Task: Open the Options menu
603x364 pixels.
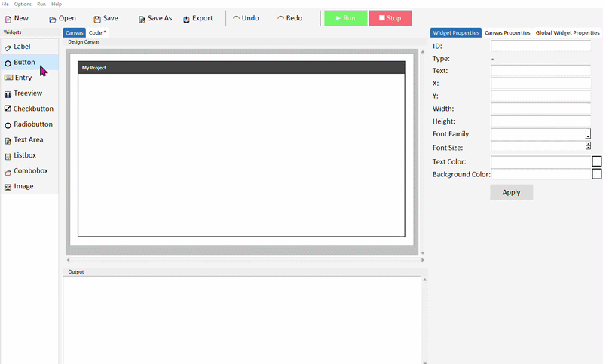Action: (23, 4)
